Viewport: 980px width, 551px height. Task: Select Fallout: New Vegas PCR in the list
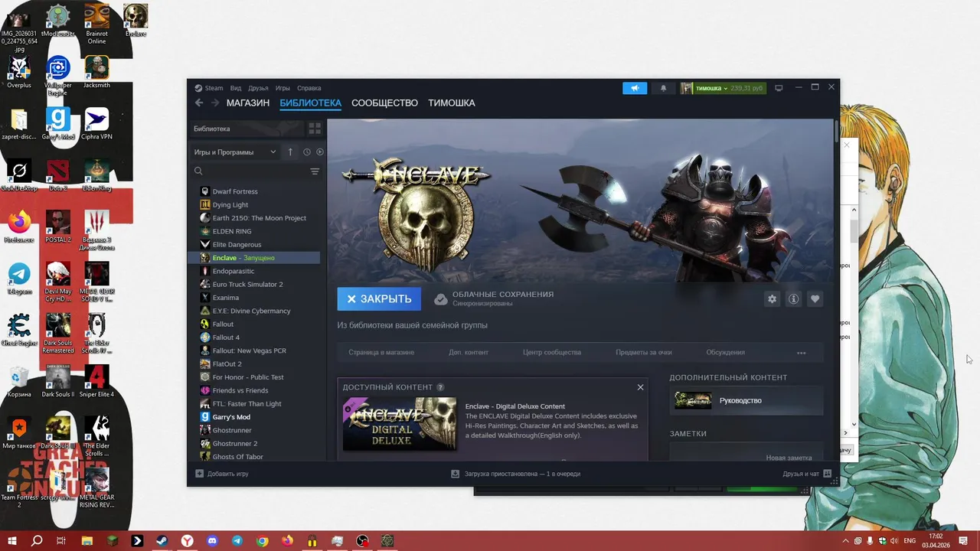coord(253,350)
